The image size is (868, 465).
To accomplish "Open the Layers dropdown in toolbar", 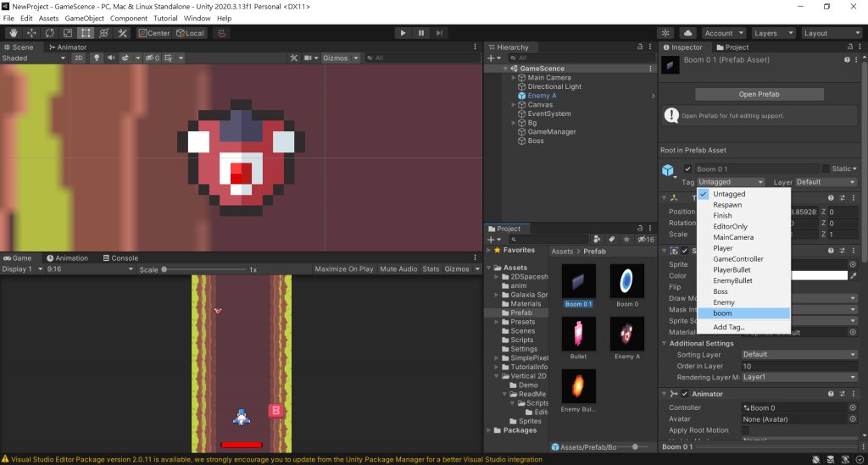I will point(771,33).
